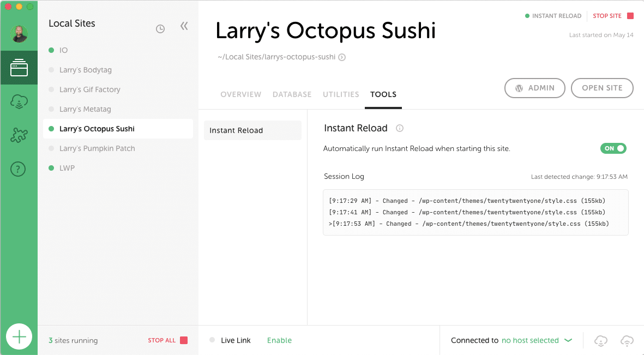
Task: Toggle Instant Reload auto-run switch
Action: tap(613, 148)
